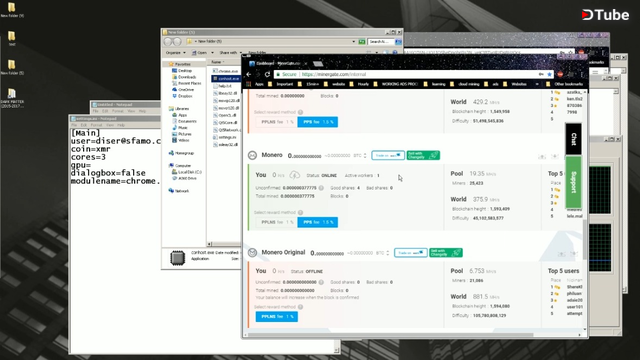Screen dimensions: 640x360
Task: Open the Support side panel
Action: 573,182
